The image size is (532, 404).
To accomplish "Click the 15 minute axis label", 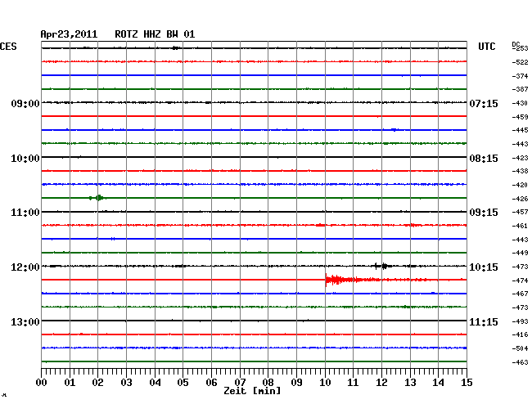I will point(467,383).
